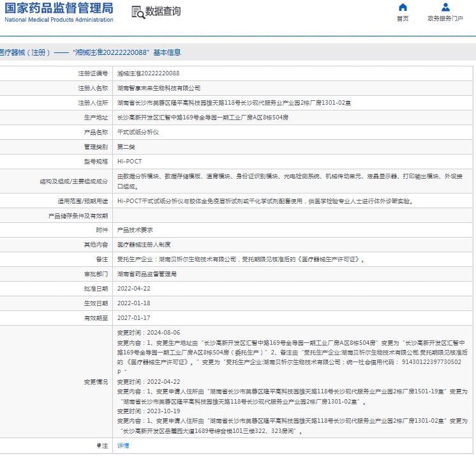The image size is (476, 456).
Task: Select the product name 干式试纸分析仪
Action: click(138, 132)
